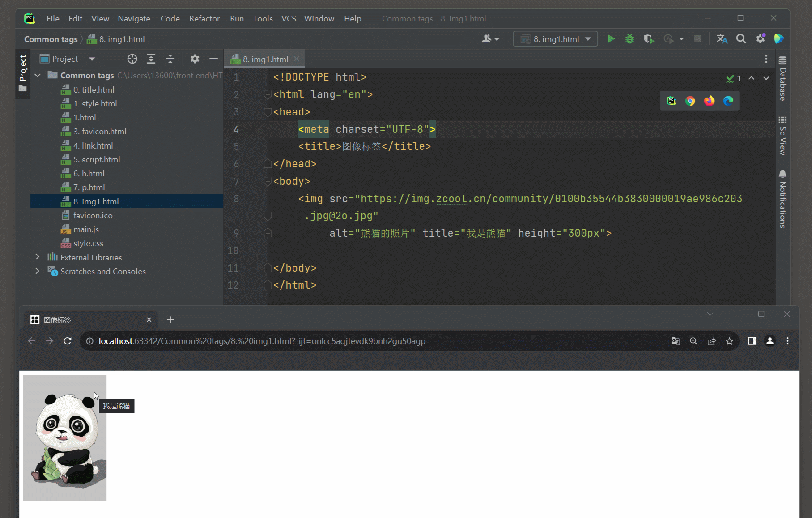The image size is (812, 518).
Task: Fold the html tag on line 2
Action: tap(268, 94)
